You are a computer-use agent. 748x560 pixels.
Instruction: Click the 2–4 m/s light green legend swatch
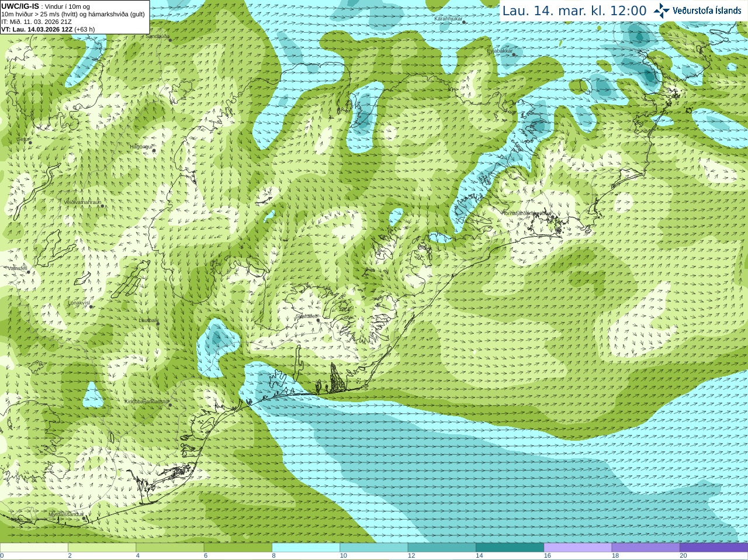click(x=102, y=548)
